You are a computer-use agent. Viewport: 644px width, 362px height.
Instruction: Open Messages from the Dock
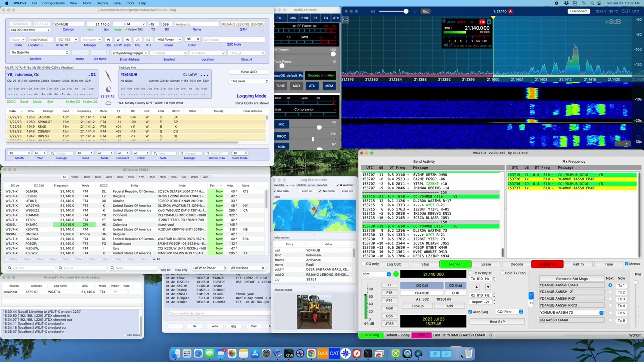click(209, 354)
